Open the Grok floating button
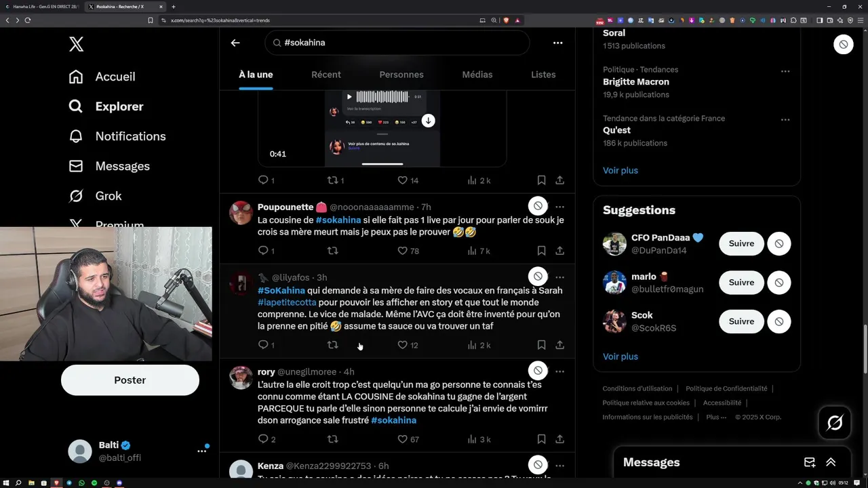 coord(835,423)
